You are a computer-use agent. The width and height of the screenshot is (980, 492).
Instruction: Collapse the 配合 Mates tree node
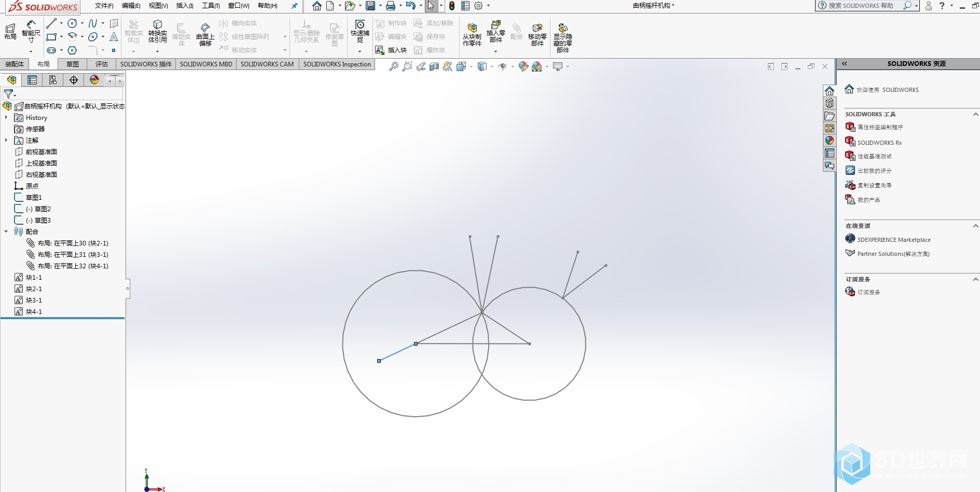6,232
